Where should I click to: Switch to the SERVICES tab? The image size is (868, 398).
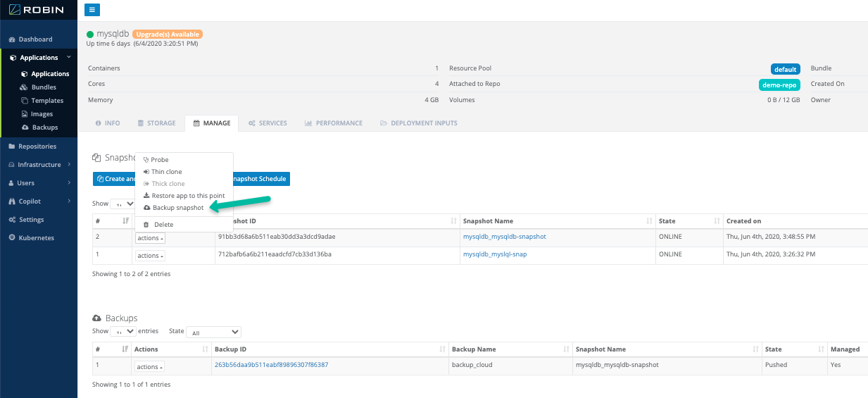(268, 123)
